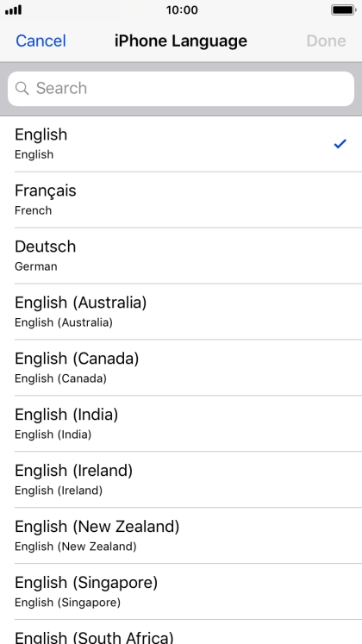Screen dimensions: 362x644
Task: Choose Deutsch (German) language
Action: (x=181, y=255)
